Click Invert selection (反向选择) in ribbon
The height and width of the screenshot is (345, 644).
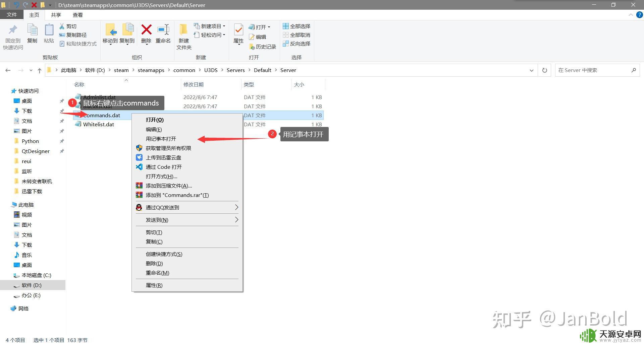coord(297,44)
